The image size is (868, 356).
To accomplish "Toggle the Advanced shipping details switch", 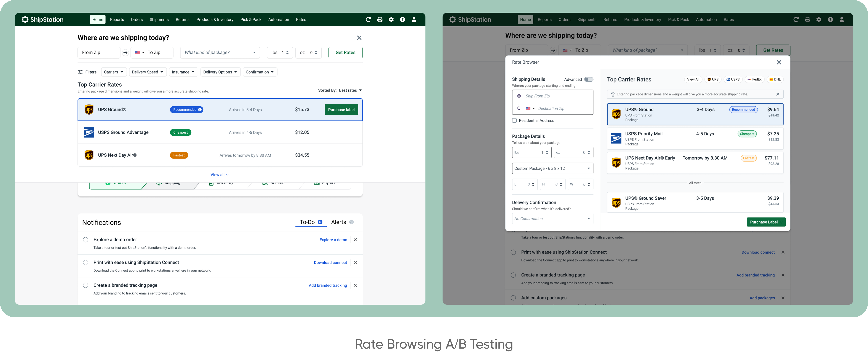I will (x=588, y=80).
